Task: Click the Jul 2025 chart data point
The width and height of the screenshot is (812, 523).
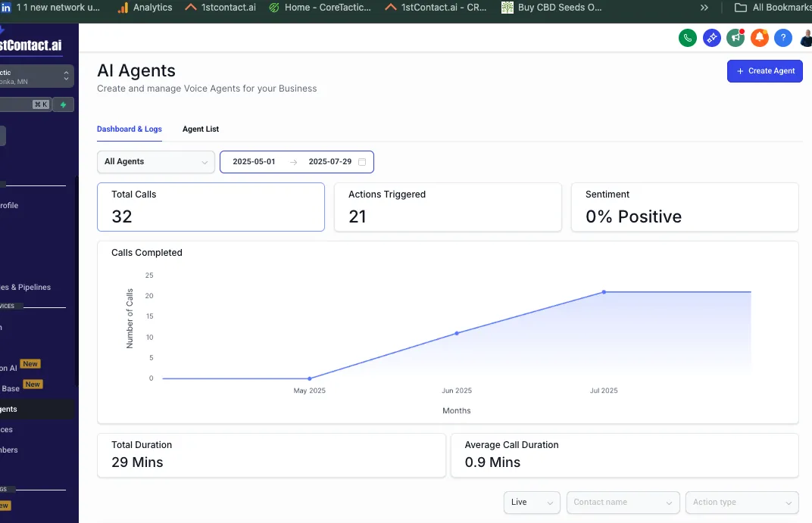Action: pos(604,292)
